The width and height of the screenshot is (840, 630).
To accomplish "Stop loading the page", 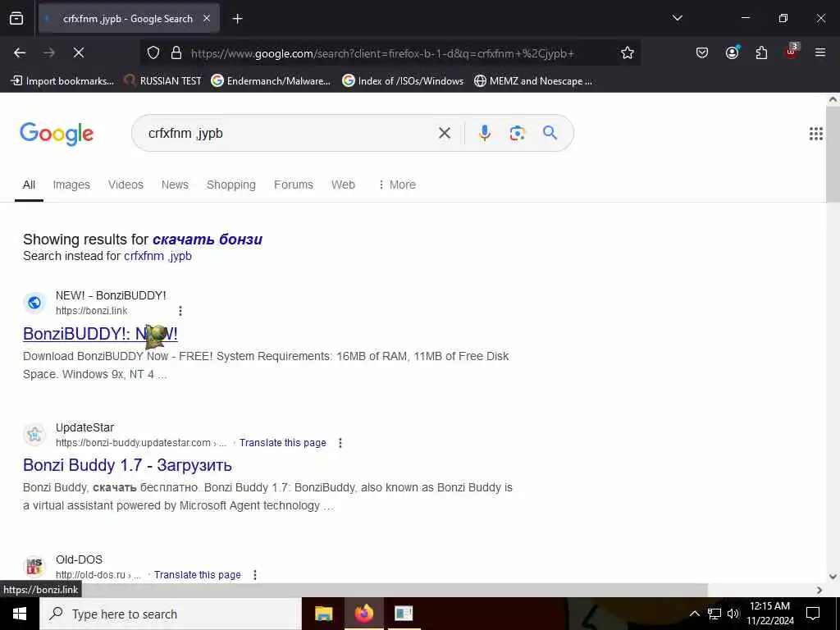I will tap(79, 52).
